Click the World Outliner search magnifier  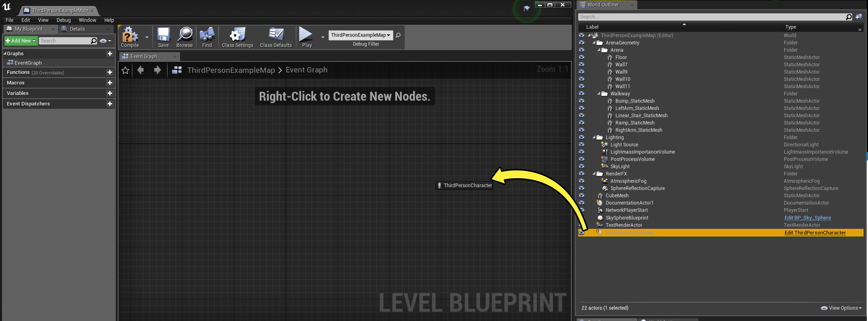tap(849, 17)
